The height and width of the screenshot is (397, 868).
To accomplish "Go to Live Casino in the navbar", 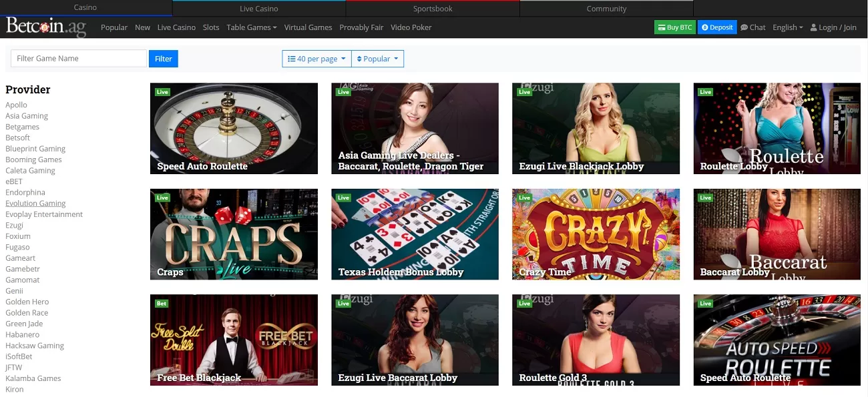I will point(176,27).
